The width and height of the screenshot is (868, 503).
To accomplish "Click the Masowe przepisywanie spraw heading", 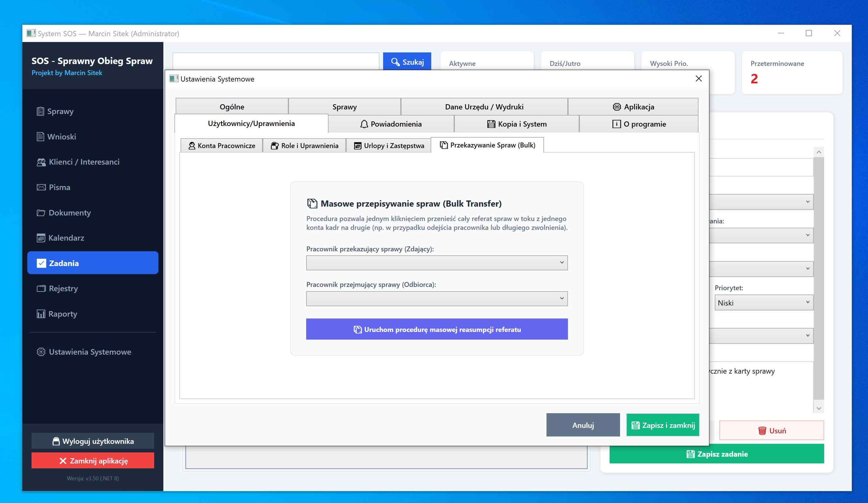I will [x=411, y=204].
